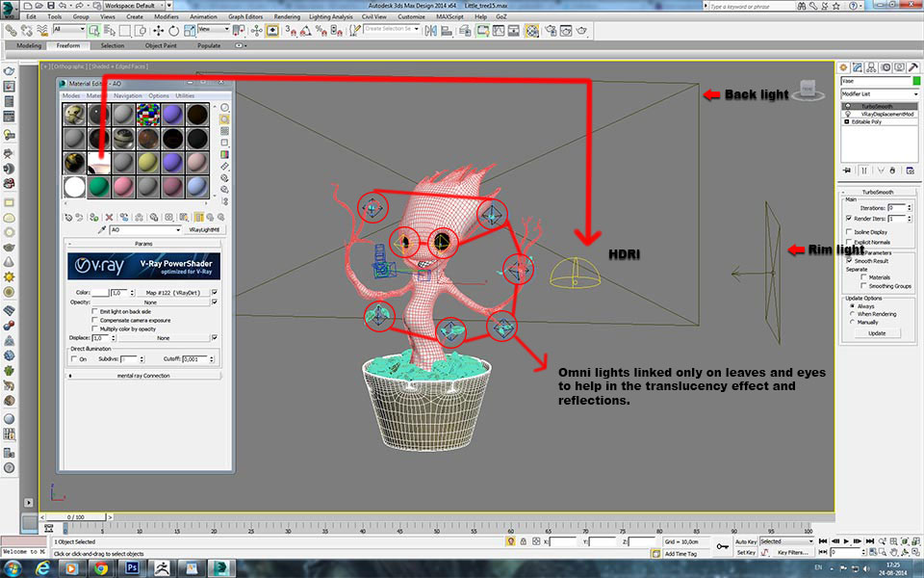Image resolution: width=924 pixels, height=578 pixels.
Task: Open the Modifiers menu
Action: point(167,16)
